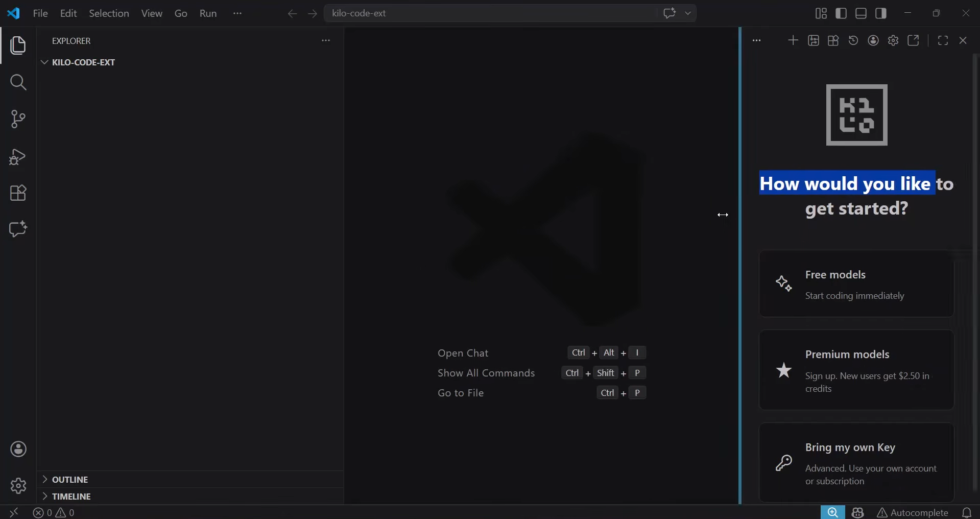Start a new task with plus icon
Image resolution: width=980 pixels, height=519 pixels.
[x=793, y=40]
